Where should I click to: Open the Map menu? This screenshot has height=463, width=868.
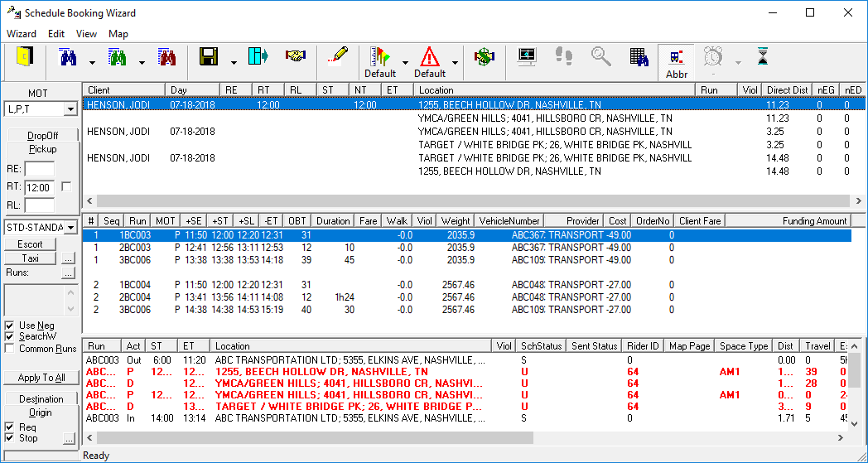click(118, 34)
